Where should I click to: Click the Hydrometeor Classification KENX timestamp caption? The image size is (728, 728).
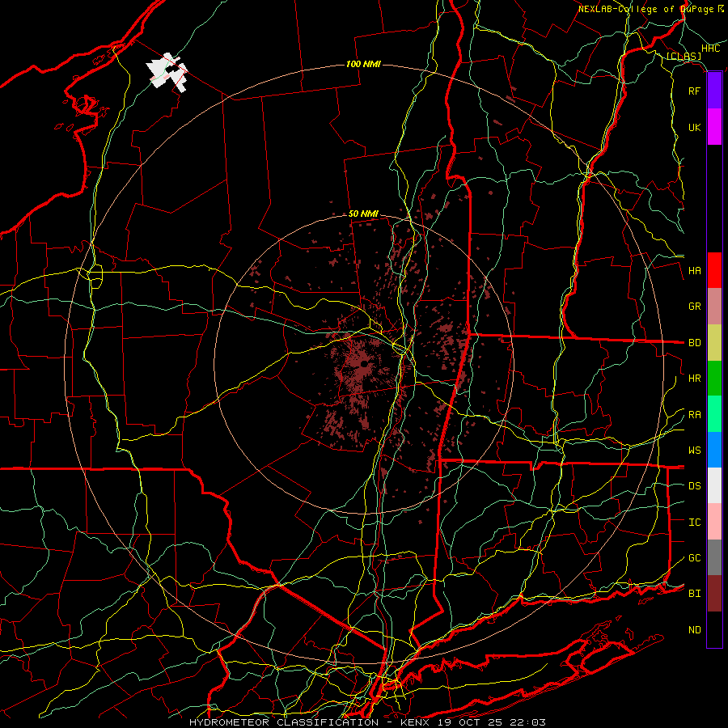pyautogui.click(x=368, y=722)
